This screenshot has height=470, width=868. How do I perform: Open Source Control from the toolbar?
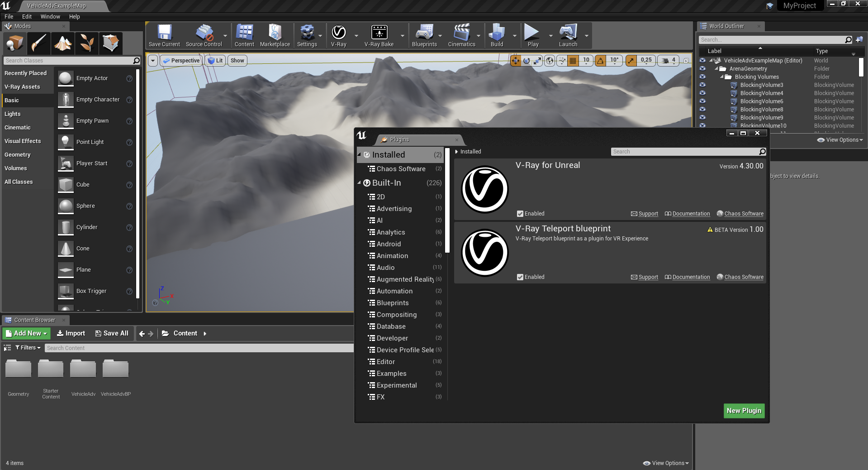click(x=204, y=35)
